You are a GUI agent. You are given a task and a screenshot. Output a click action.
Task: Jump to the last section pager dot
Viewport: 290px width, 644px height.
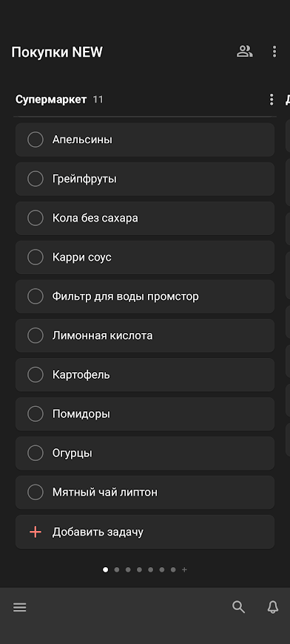tap(173, 569)
